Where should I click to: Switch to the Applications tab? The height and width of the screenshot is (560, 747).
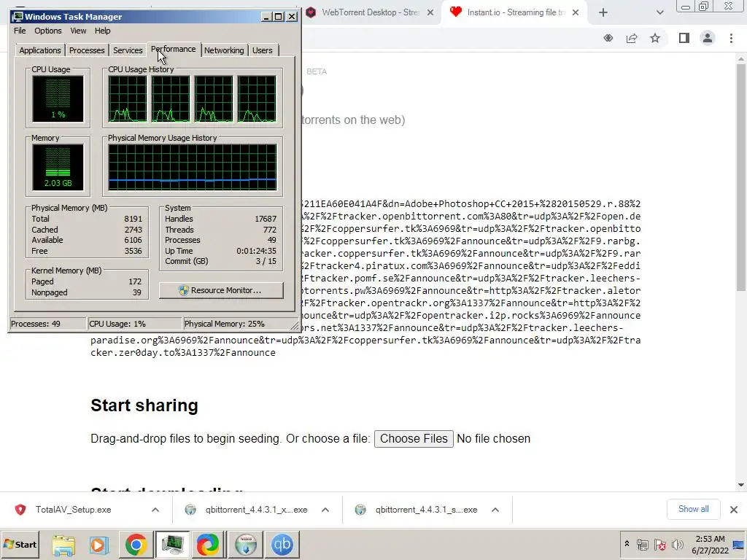click(40, 50)
